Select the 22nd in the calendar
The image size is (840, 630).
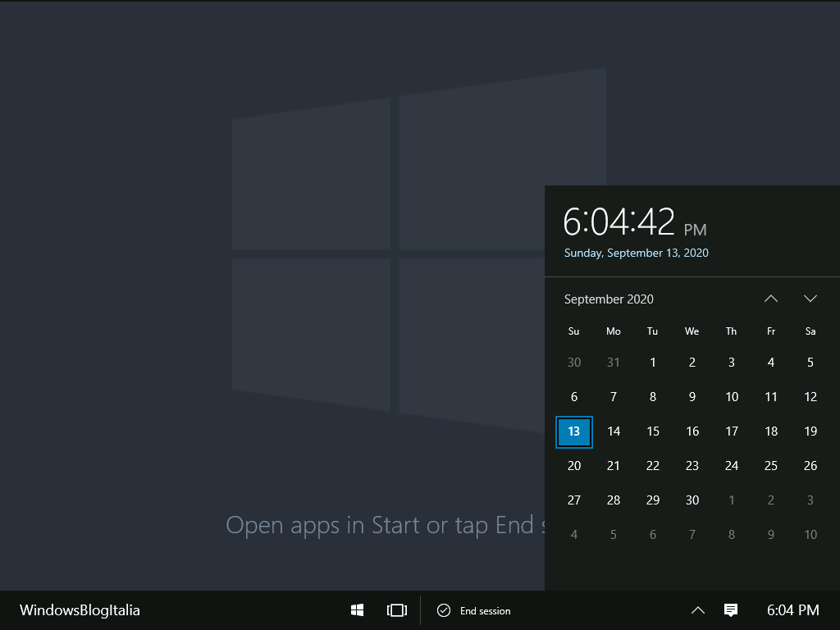point(652,466)
